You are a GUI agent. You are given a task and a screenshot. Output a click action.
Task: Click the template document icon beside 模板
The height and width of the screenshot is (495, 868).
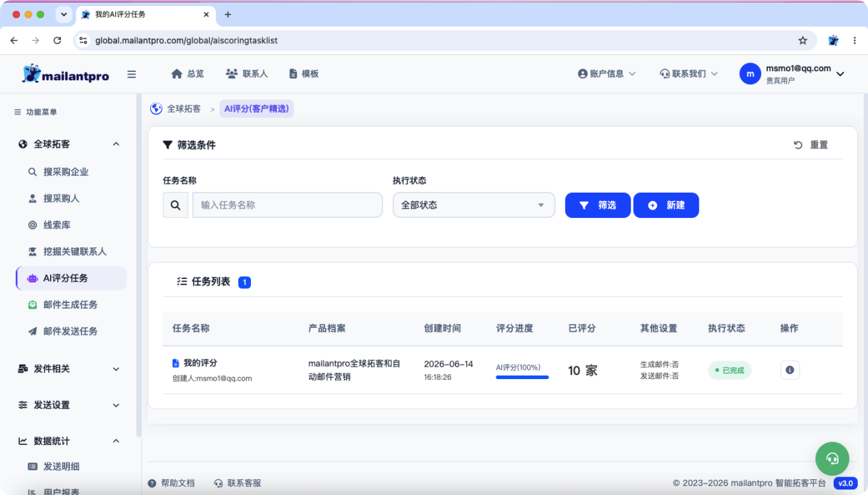coord(293,73)
